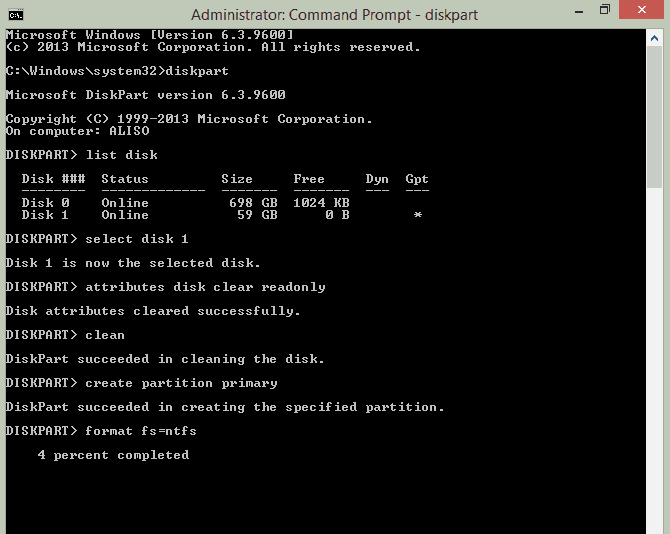Click the 'select disk 1' command line
Screen dimensions: 670x534
point(97,238)
